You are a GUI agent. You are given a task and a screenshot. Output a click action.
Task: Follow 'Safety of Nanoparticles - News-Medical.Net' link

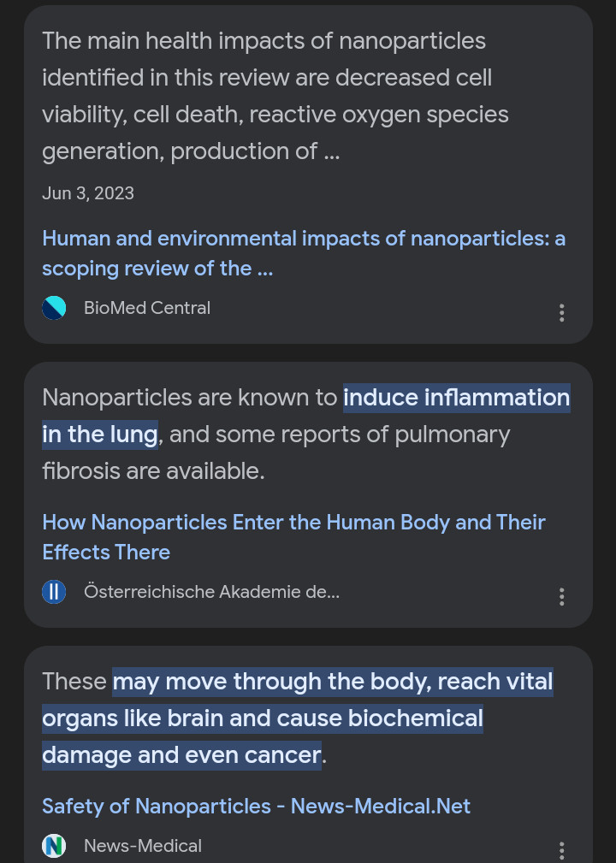pos(256,806)
